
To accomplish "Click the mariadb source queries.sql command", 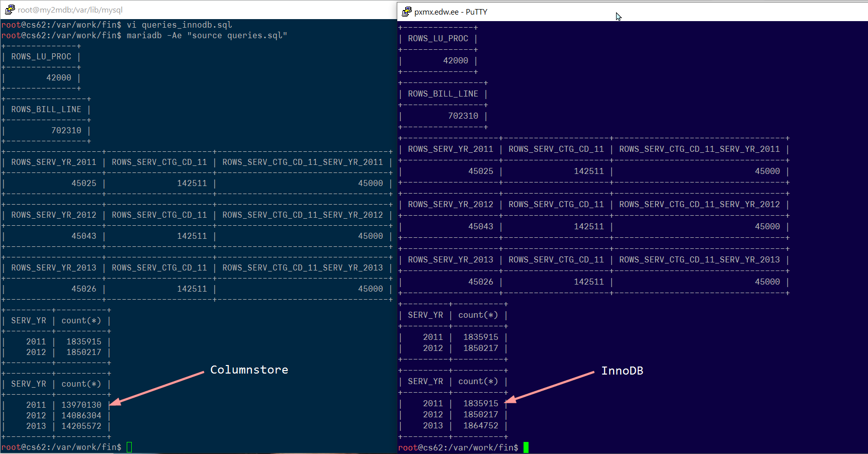I will pyautogui.click(x=207, y=35).
